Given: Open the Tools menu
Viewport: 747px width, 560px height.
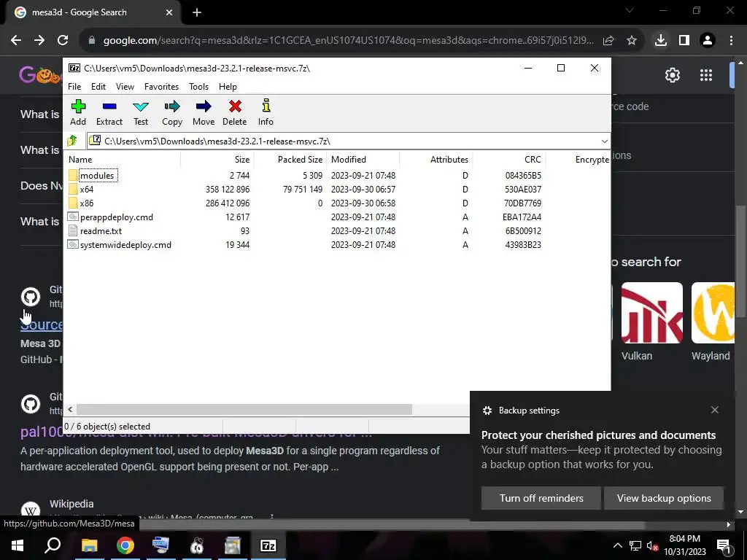Looking at the screenshot, I should tap(198, 87).
